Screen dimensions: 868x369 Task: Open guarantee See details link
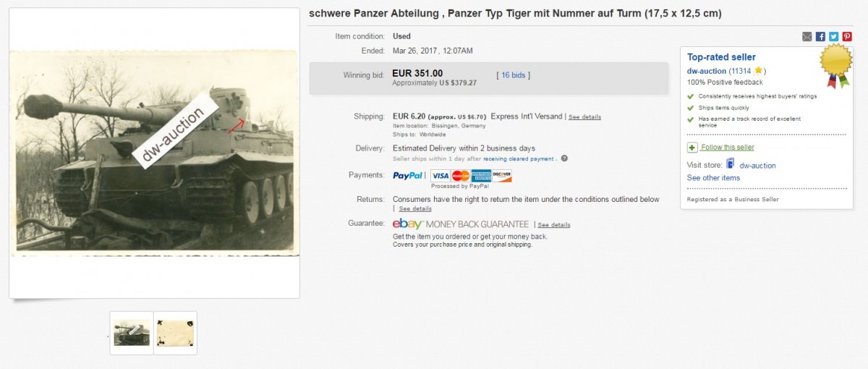(x=553, y=225)
